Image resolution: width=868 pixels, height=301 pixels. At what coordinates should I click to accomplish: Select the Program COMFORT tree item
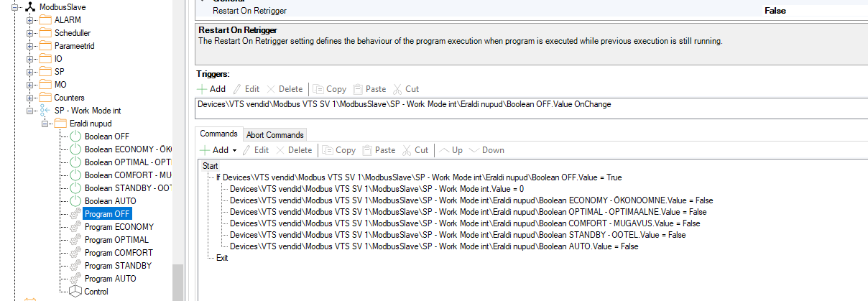(x=119, y=253)
